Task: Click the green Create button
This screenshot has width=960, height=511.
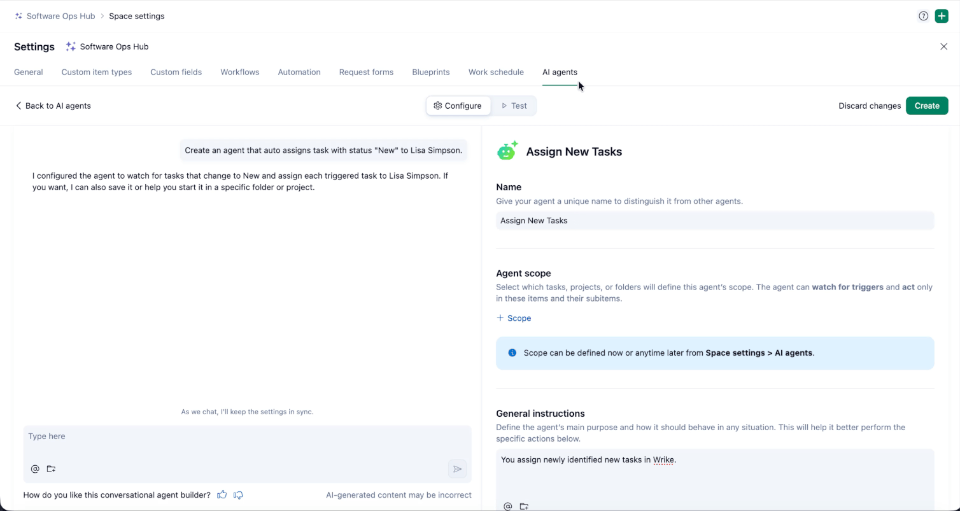Action: [x=927, y=106]
